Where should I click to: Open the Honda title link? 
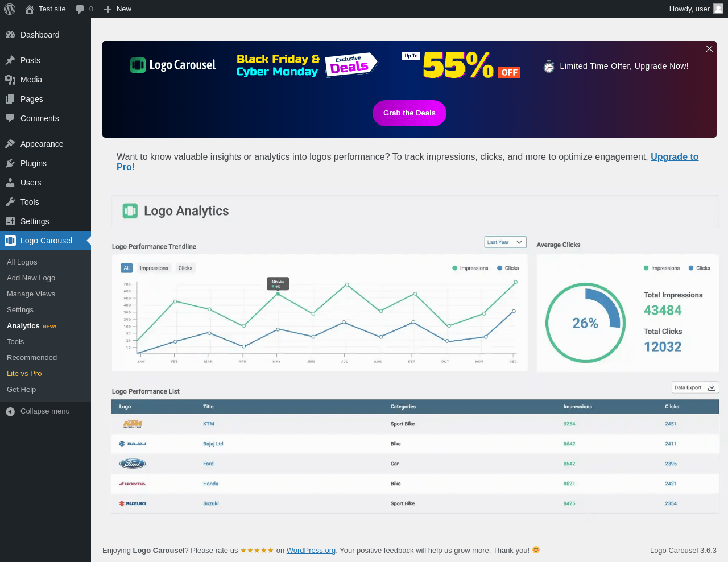point(211,484)
